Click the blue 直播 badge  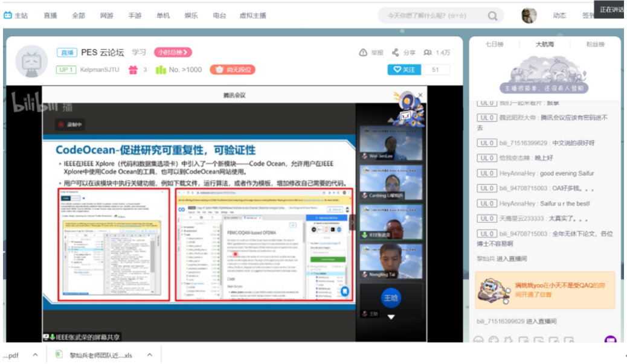click(67, 53)
